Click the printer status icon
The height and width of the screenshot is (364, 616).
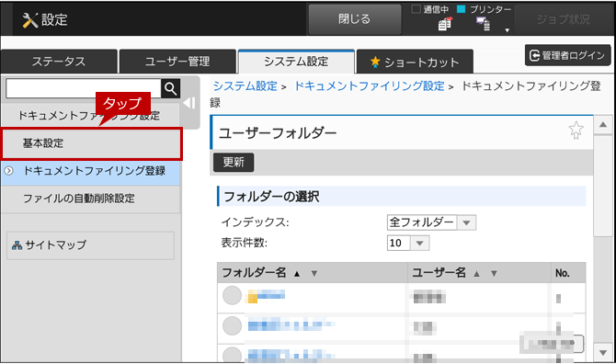[x=484, y=24]
